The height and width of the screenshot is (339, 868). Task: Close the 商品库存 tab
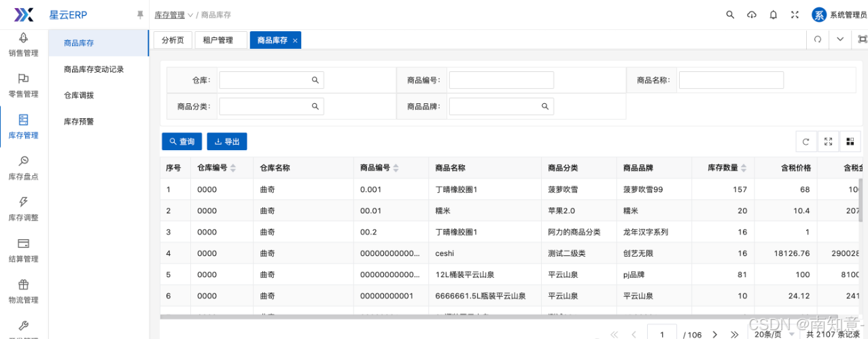[295, 41]
